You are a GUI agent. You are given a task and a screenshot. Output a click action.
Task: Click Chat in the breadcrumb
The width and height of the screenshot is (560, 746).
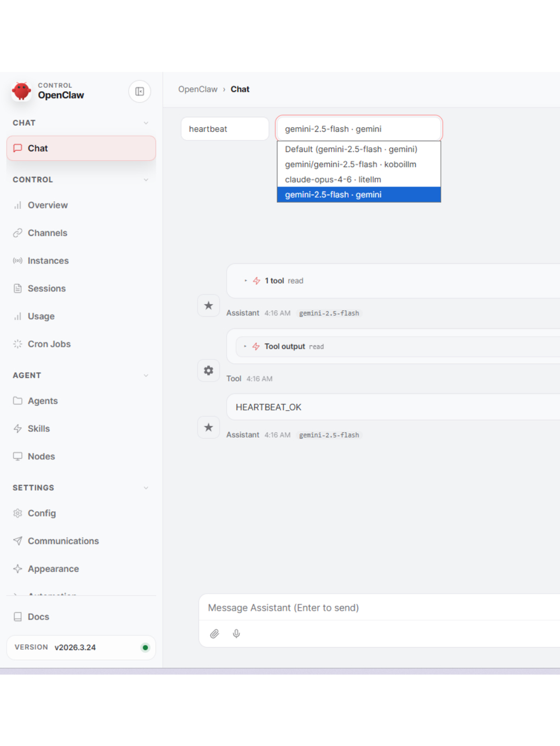tap(240, 89)
